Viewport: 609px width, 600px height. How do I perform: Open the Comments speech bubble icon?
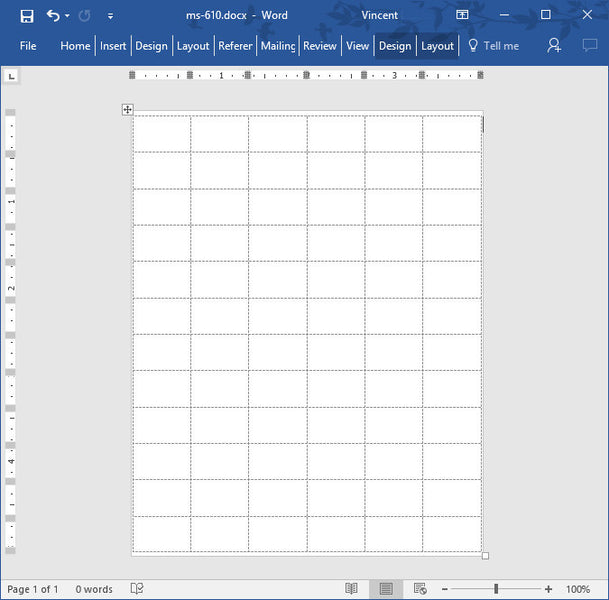[589, 46]
